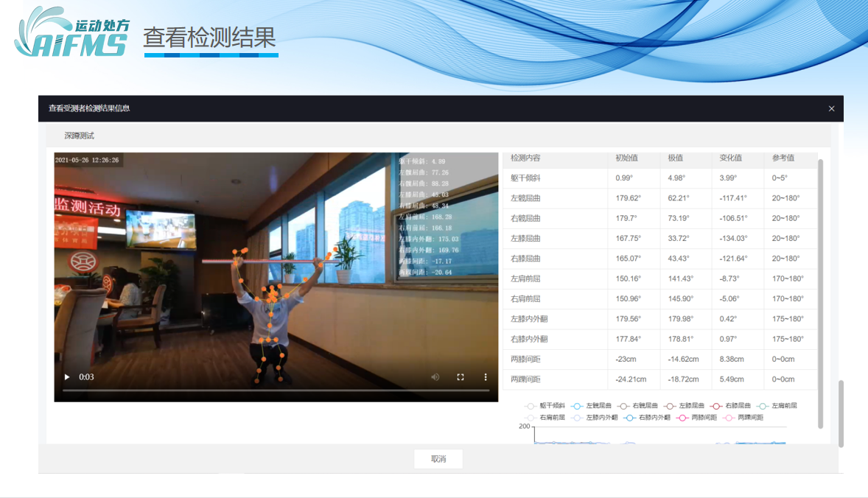Toggle 右髋屈曲 legend item

pyautogui.click(x=623, y=406)
